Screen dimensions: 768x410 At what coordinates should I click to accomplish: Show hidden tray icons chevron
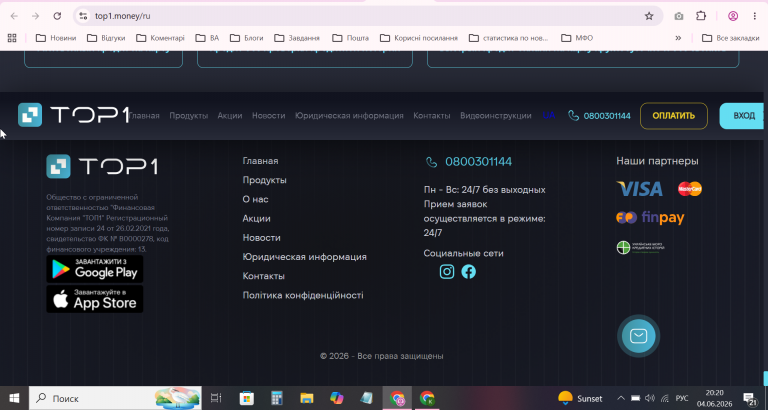[x=621, y=398]
